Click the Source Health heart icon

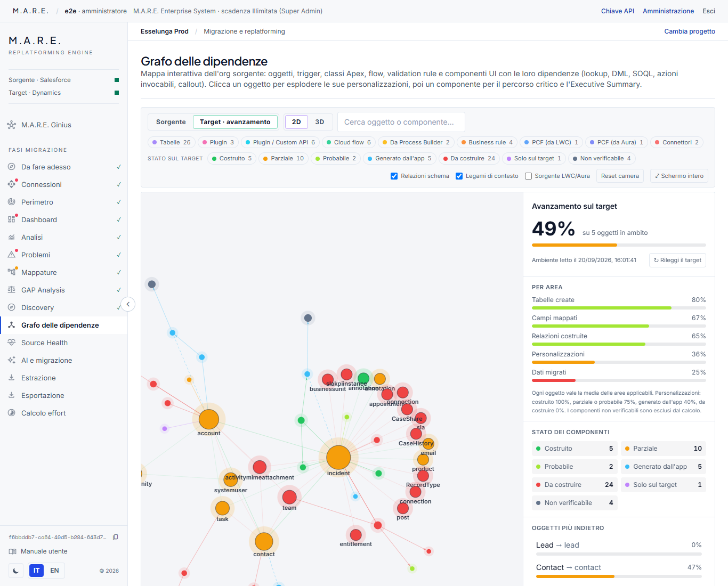11,343
